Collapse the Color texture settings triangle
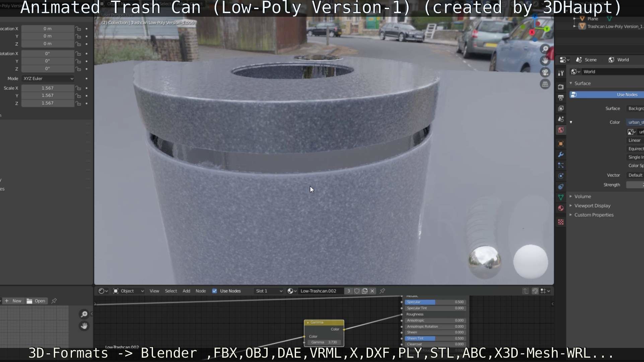 (571, 122)
